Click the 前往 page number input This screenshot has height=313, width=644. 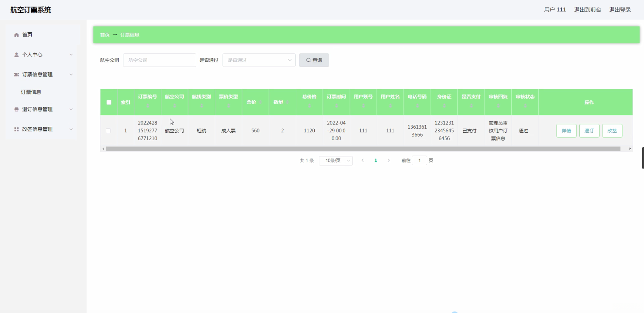tap(419, 161)
